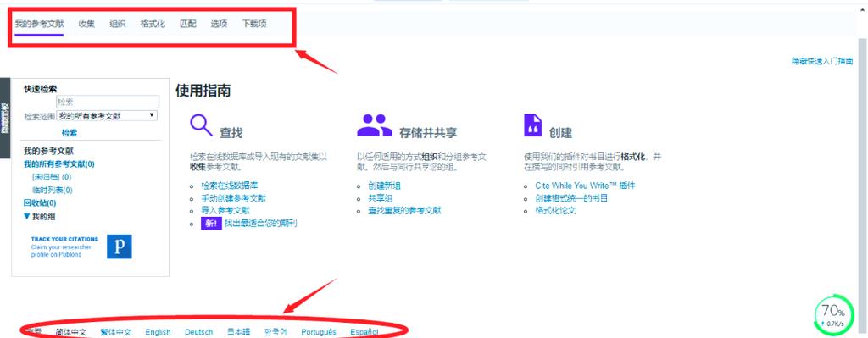Open 手动创建参考文献 link
Screen dimensions: 868x338
pos(233,198)
